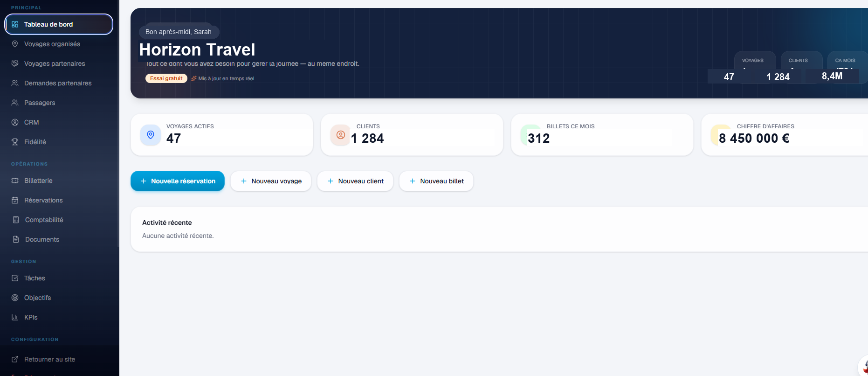Select Passagers from the sidebar
Viewport: 868px width, 376px height.
click(x=59, y=103)
